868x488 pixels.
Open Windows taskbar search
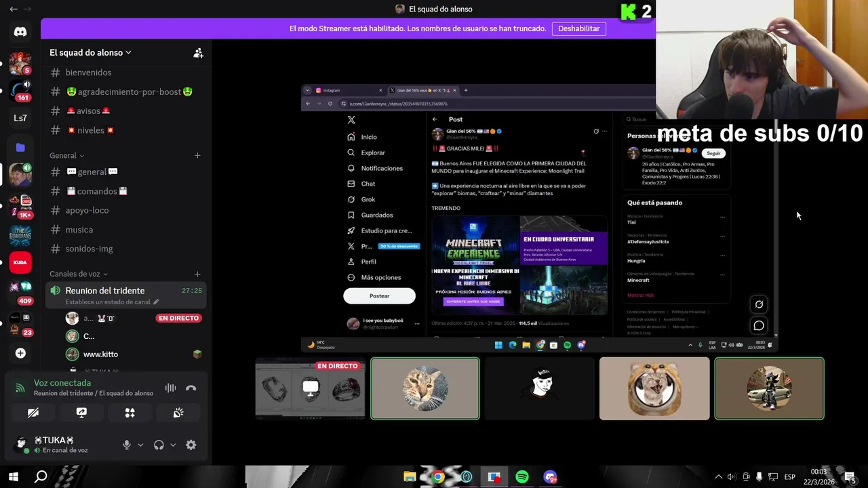[41, 476]
